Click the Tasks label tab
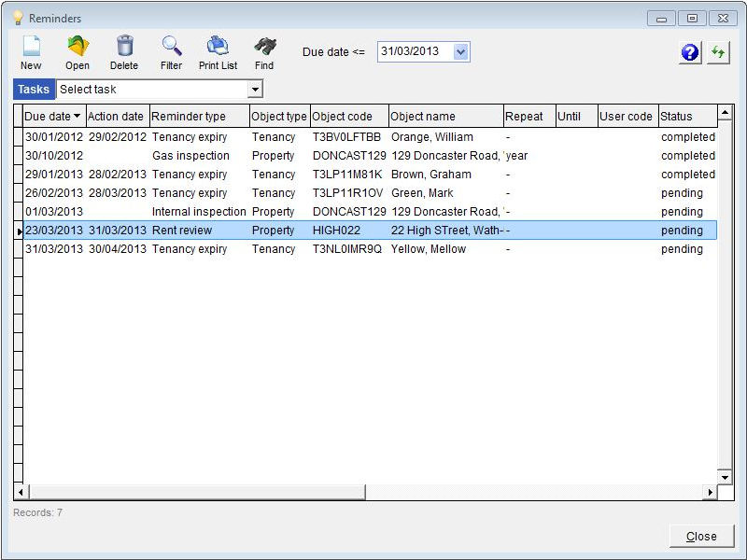The width and height of the screenshot is (747, 560). tap(34, 90)
